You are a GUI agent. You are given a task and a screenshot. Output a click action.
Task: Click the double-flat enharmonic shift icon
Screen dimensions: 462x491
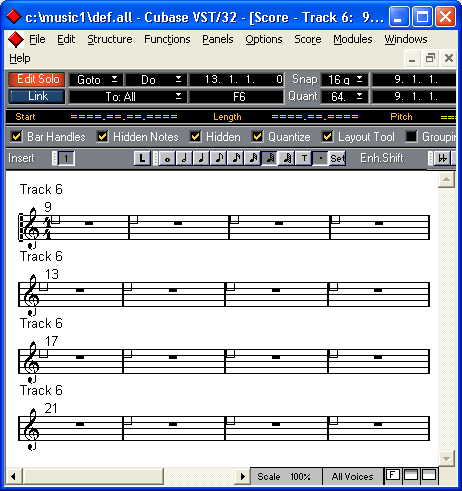coord(443,158)
